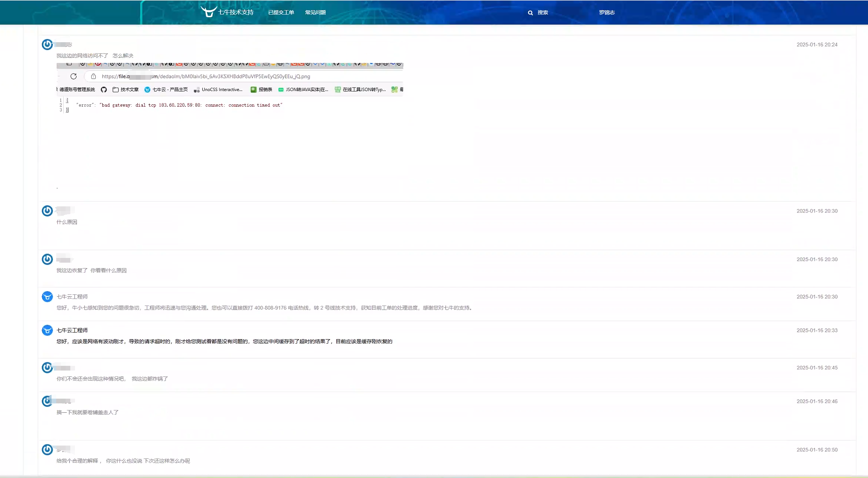Click the Qiniu bull logo icon
Image resolution: width=868 pixels, height=478 pixels.
click(209, 12)
